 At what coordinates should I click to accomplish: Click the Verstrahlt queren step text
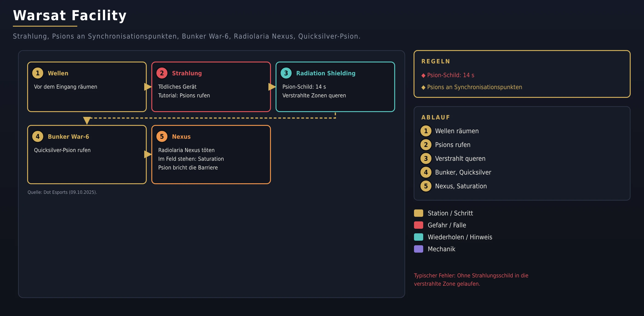pos(460,158)
